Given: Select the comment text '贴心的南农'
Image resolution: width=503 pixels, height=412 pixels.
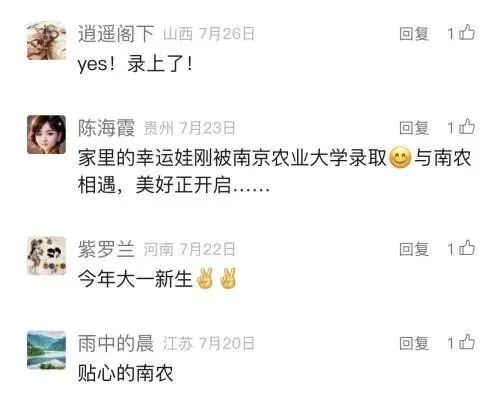Looking at the screenshot, I should click(x=125, y=373).
